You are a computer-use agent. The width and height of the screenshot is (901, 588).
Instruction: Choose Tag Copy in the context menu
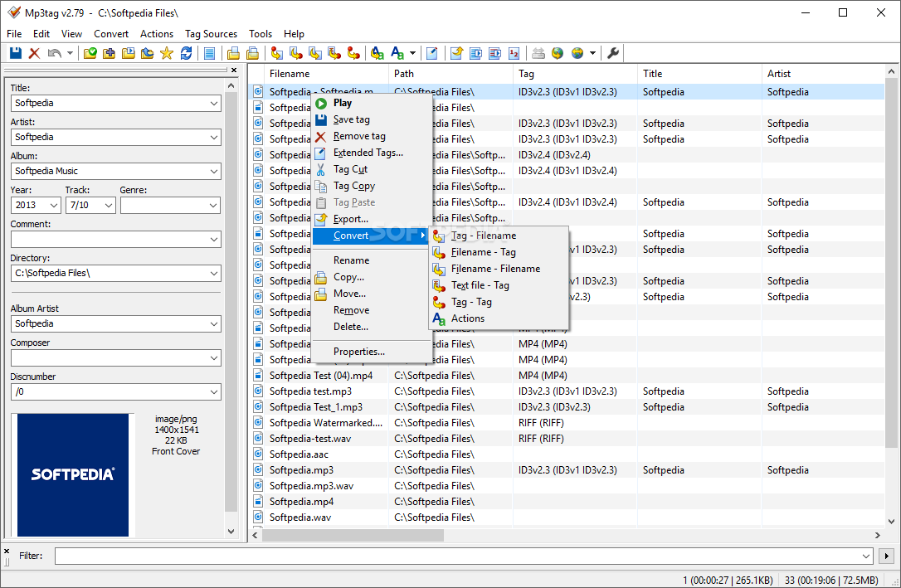[x=372, y=186]
